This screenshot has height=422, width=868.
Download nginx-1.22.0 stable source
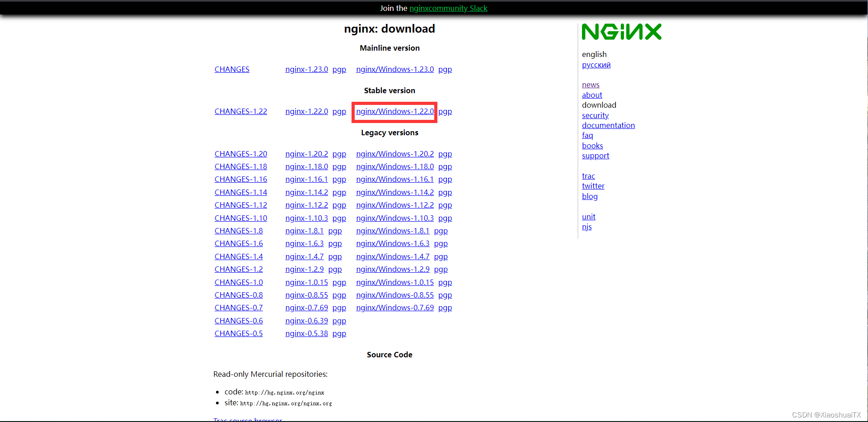306,111
